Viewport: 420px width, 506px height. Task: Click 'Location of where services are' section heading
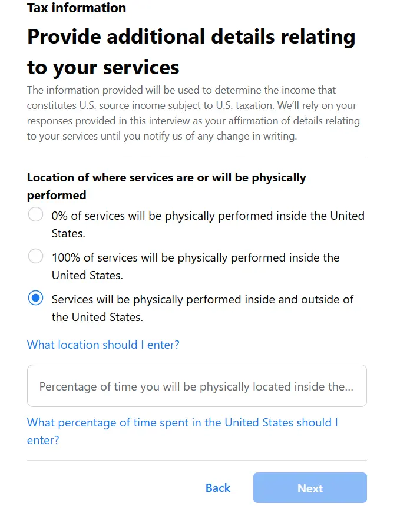167,186
